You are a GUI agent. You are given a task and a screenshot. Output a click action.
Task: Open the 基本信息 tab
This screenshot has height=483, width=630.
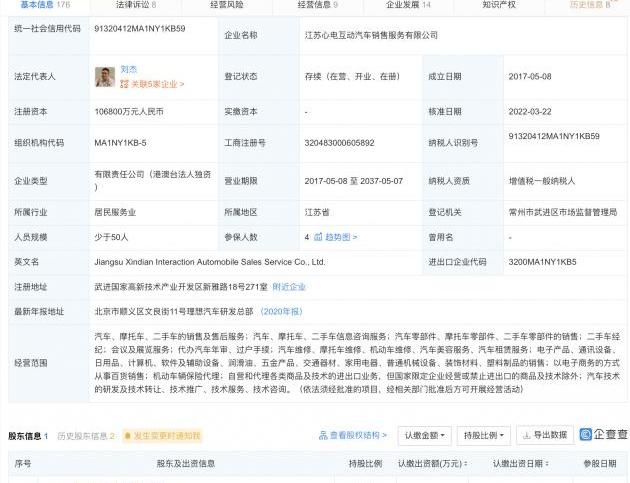tap(45, 5)
